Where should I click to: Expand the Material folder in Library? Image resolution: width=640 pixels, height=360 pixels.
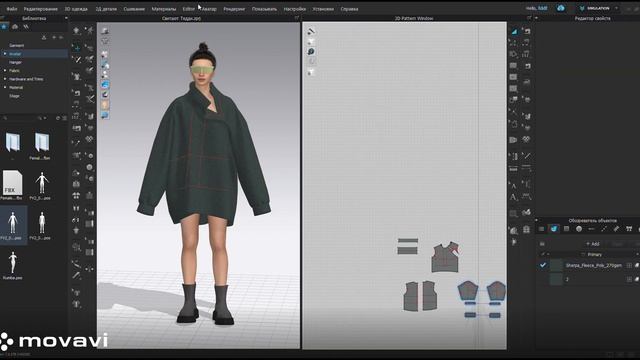coord(5,87)
